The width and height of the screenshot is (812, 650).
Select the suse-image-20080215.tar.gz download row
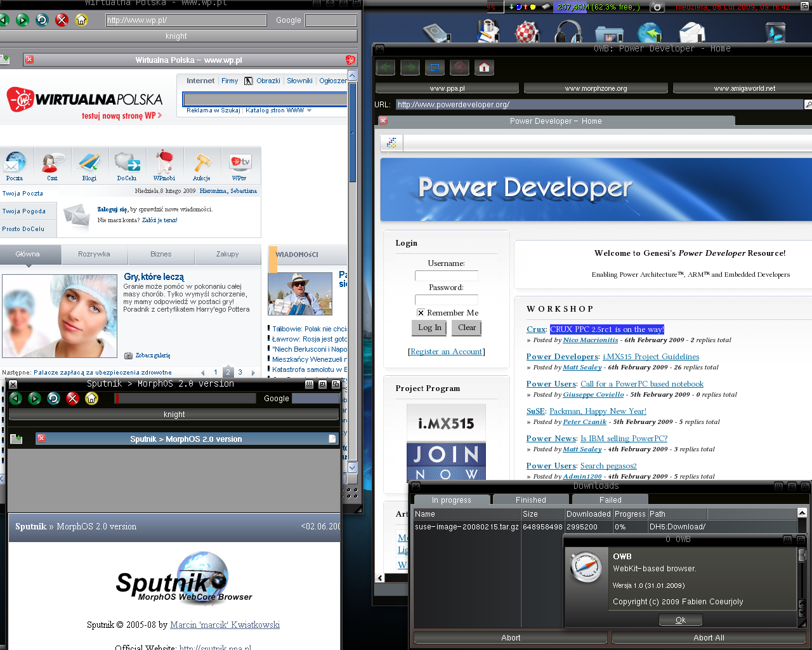[605, 527]
